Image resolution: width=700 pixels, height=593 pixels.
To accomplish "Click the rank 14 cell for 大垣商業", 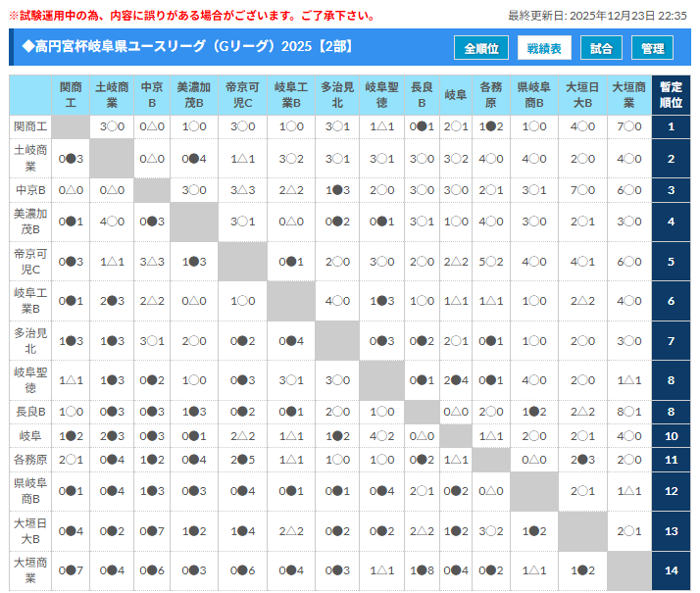I will [x=672, y=569].
